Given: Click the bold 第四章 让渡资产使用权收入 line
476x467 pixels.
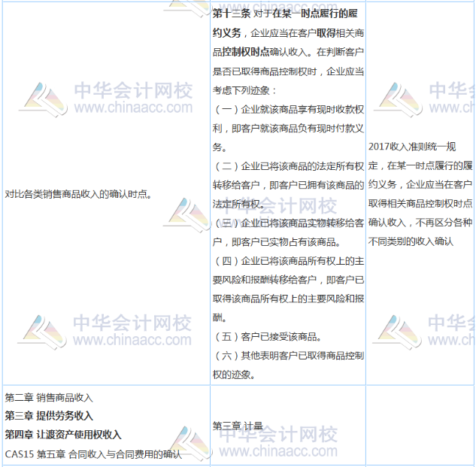Looking at the screenshot, I should (63, 435).
